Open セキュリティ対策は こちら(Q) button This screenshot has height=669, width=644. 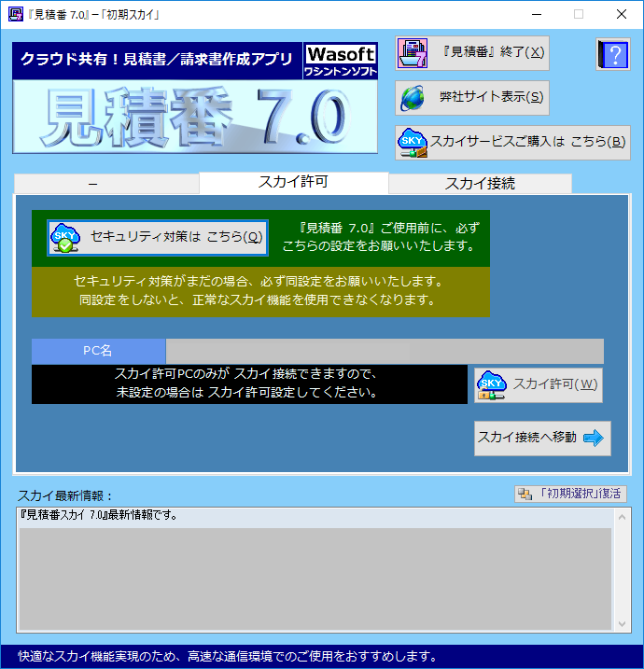(158, 238)
